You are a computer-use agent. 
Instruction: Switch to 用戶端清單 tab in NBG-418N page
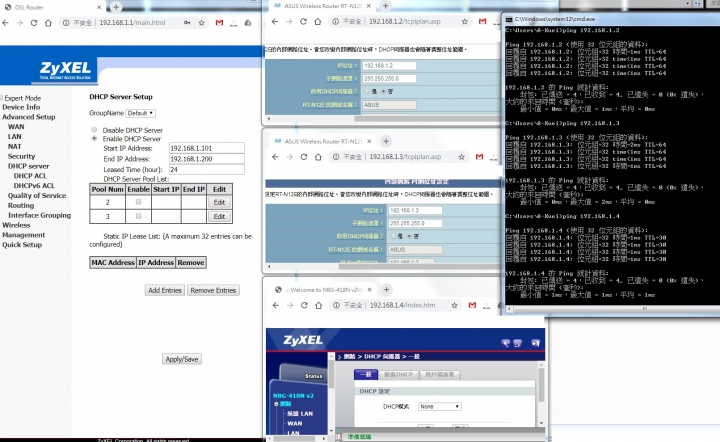pos(439,375)
